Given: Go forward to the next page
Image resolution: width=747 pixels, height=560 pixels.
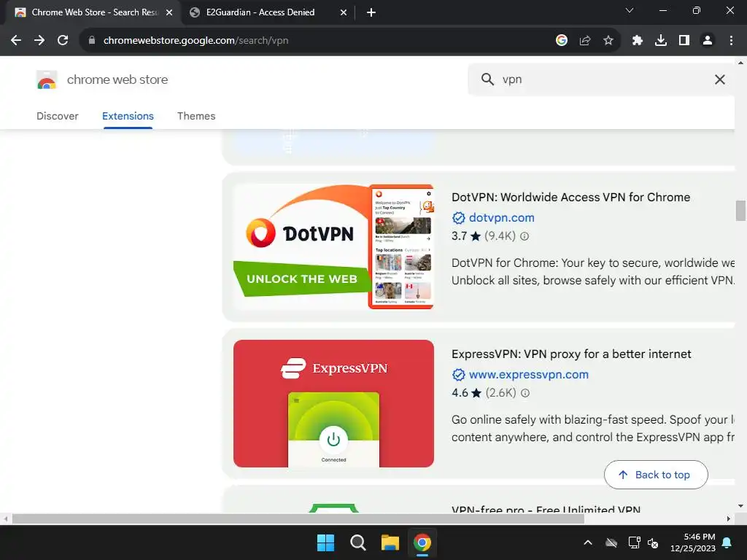Looking at the screenshot, I should [39, 41].
